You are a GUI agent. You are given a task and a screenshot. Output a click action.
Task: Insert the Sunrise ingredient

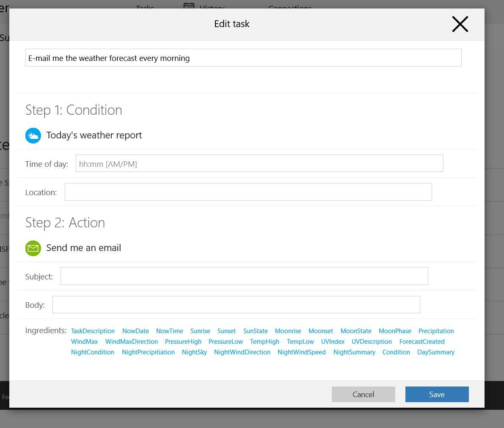point(200,331)
